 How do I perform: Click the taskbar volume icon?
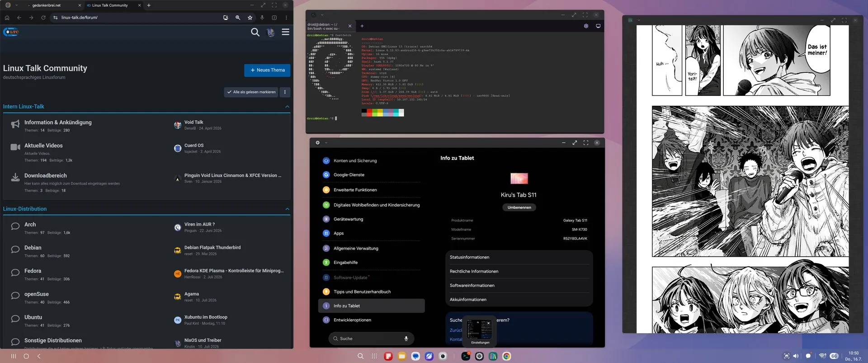tap(796, 356)
